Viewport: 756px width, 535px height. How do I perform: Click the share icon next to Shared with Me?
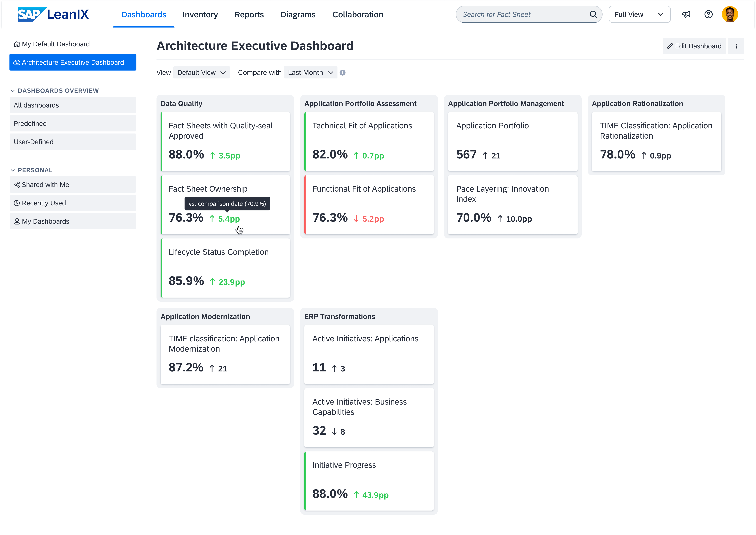pos(17,185)
